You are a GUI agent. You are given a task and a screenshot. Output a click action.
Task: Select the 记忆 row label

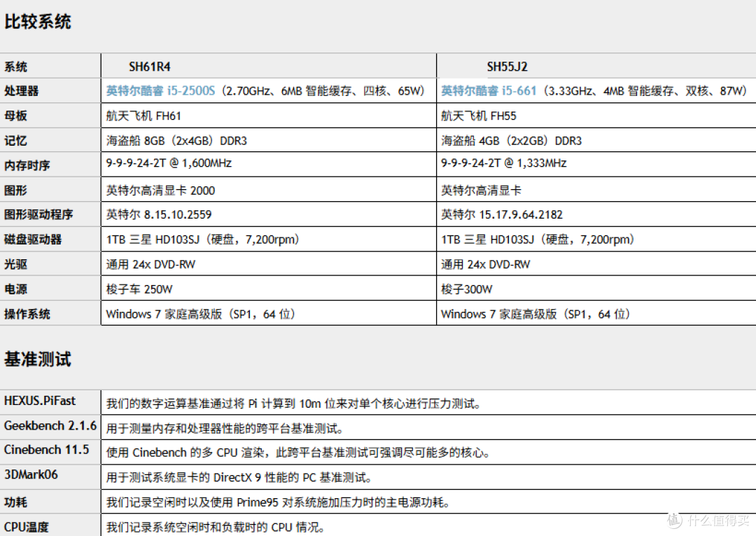point(15,141)
